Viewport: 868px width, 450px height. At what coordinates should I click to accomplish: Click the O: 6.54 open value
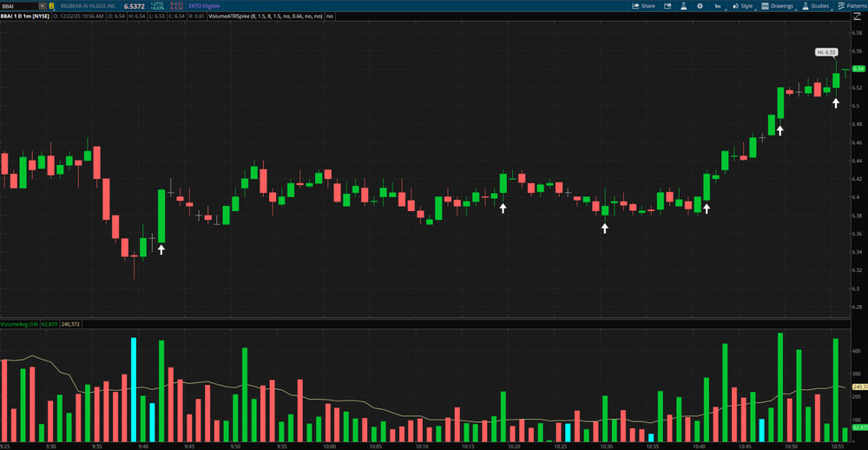115,16
